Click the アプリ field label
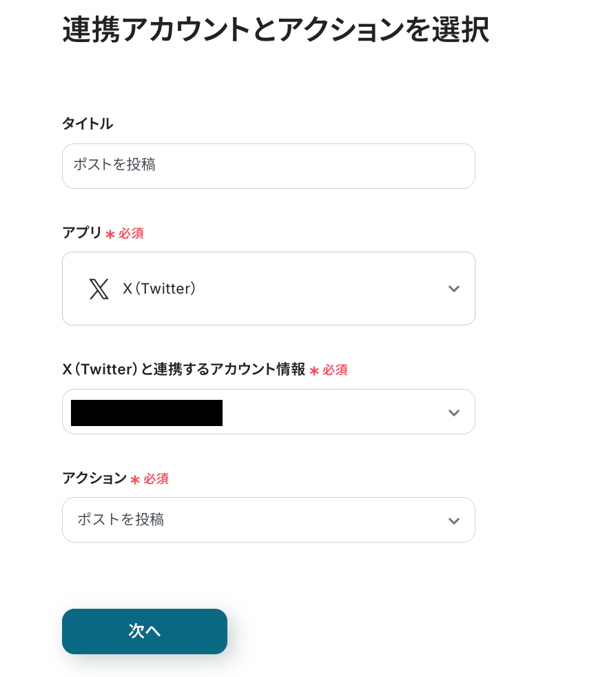This screenshot has height=677, width=616. pos(82,233)
